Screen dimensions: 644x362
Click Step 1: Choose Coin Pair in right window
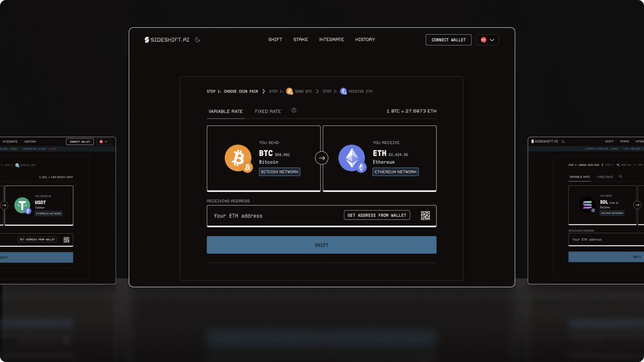(x=584, y=165)
